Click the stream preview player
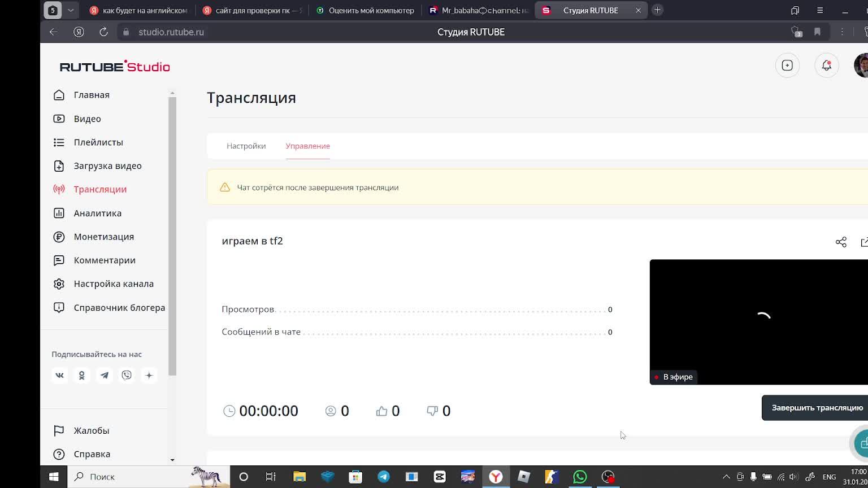The width and height of the screenshot is (868, 488). 759,322
